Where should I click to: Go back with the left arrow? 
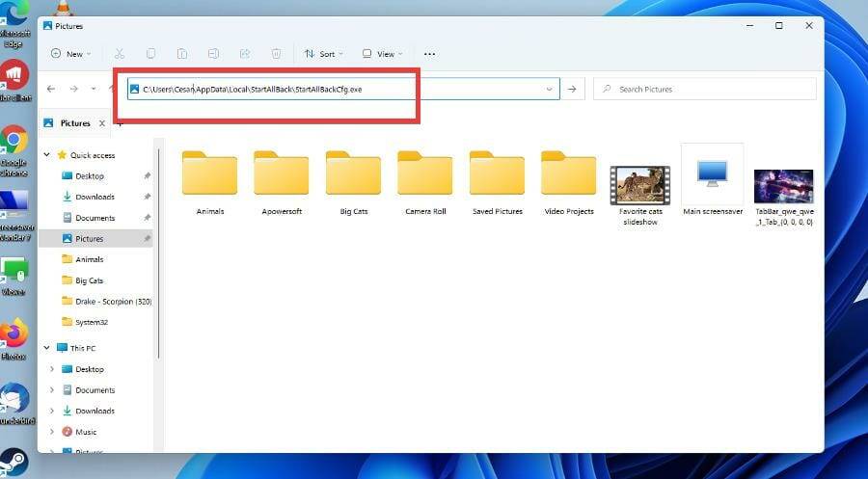click(51, 89)
